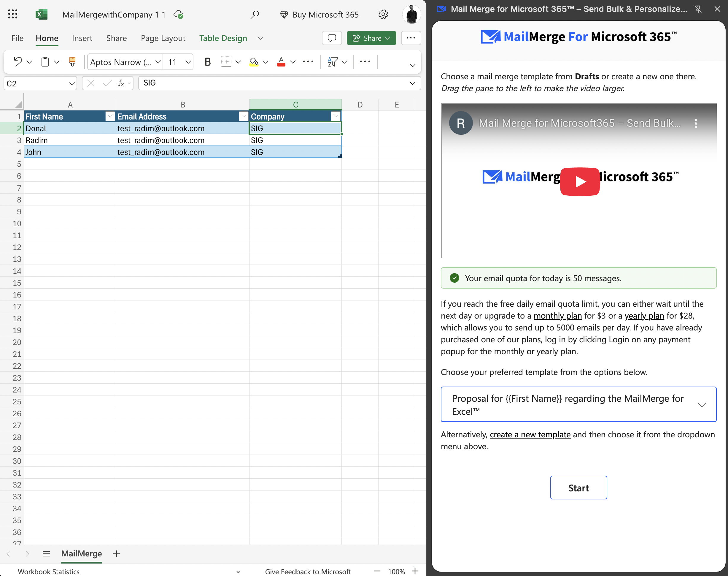Expand the undo history dropdown arrow
728x576 pixels.
[29, 62]
